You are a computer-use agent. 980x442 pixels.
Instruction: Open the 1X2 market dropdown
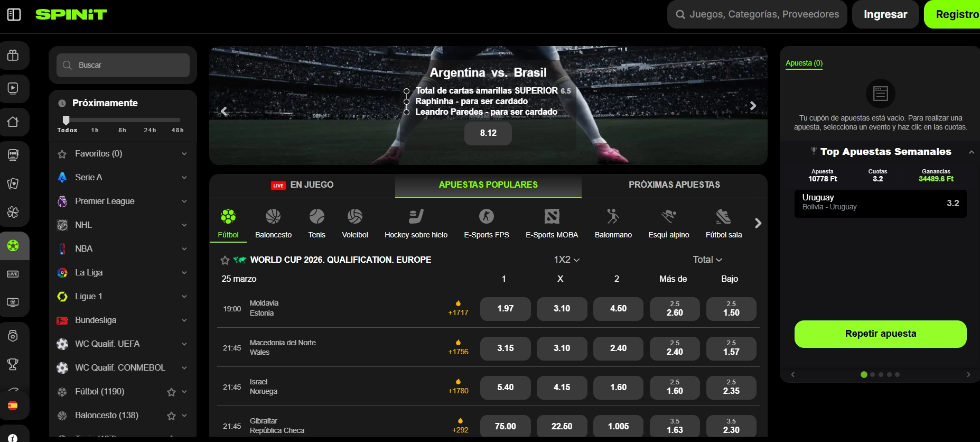pos(566,260)
